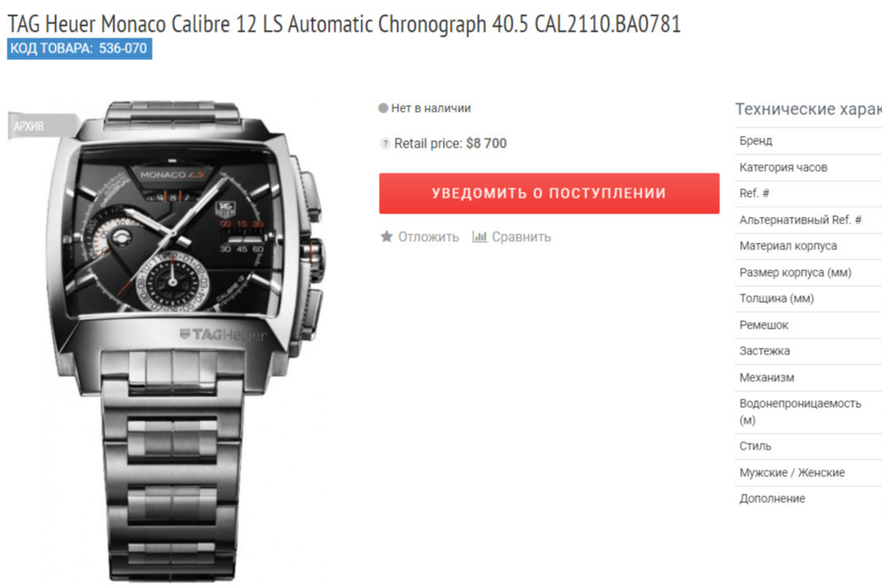Click the Ref. # specification row
Screen dimensions: 882x588
click(x=809, y=193)
